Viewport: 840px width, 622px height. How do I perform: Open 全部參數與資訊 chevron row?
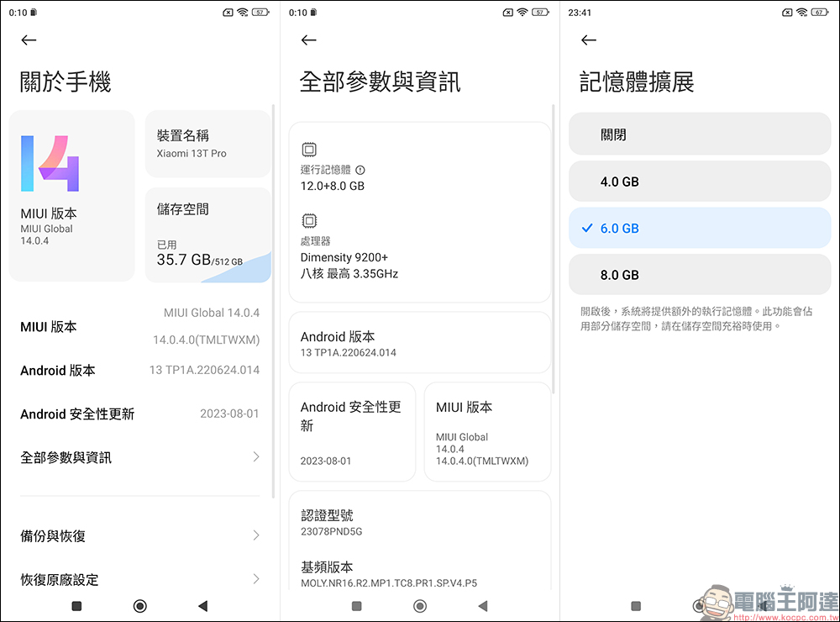tap(256, 457)
